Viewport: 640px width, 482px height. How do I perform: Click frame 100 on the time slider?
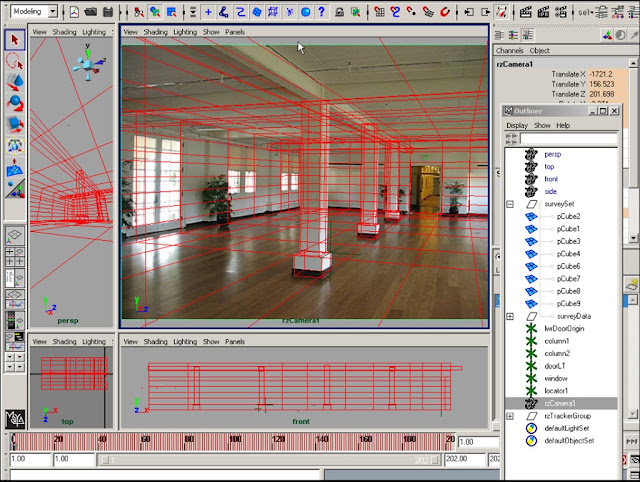click(235, 443)
